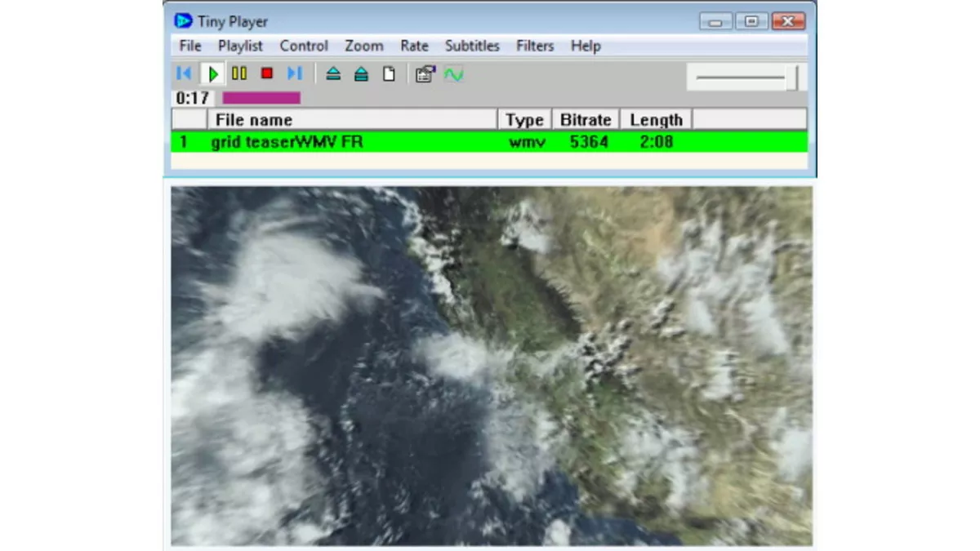Stop playback using the red stop button
Screen dimensions: 980x551
[x=266, y=74]
